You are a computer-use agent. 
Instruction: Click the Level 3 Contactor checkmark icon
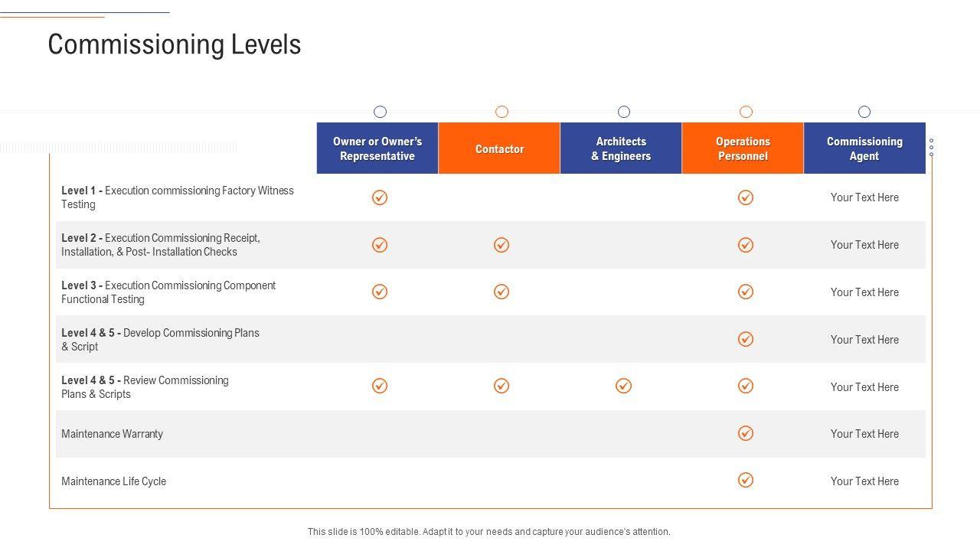coord(501,292)
